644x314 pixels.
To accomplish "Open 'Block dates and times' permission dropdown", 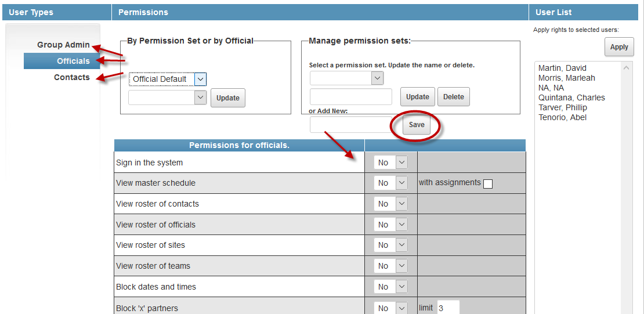I will 391,287.
